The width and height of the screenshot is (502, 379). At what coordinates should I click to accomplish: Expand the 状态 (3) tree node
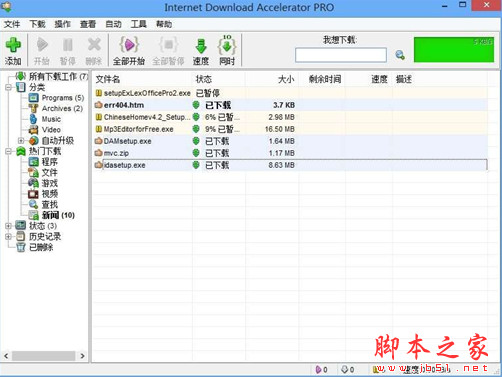8,226
